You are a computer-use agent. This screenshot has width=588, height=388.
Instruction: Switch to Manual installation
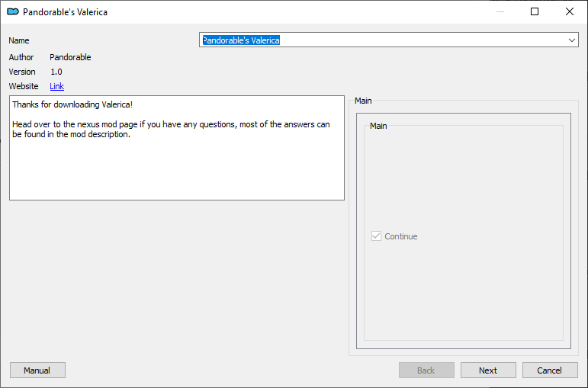[x=37, y=370]
